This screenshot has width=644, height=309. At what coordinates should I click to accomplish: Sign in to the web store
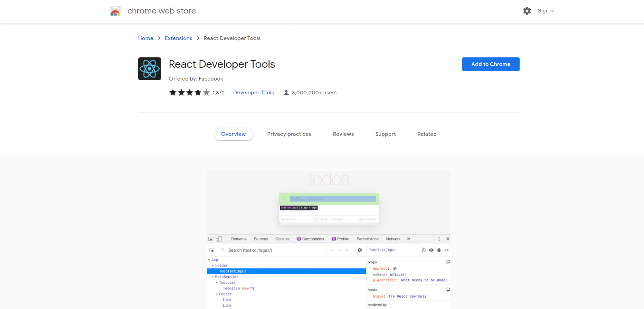546,11
